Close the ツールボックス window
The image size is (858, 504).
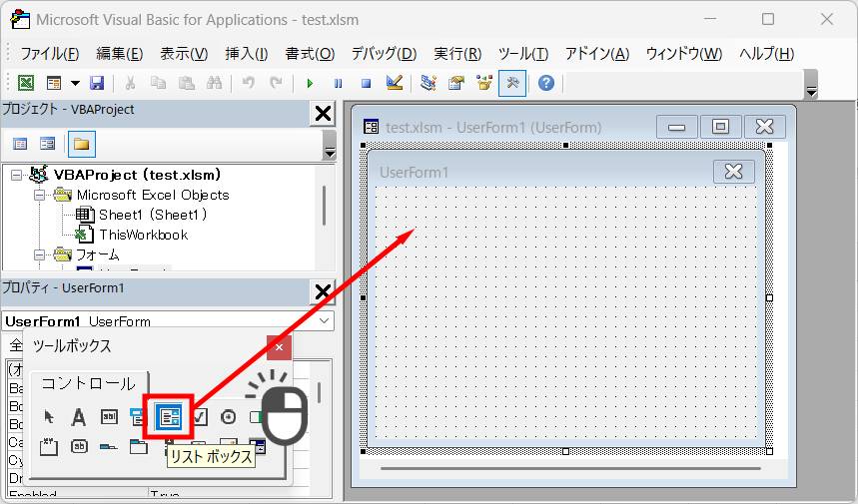pyautogui.click(x=279, y=347)
